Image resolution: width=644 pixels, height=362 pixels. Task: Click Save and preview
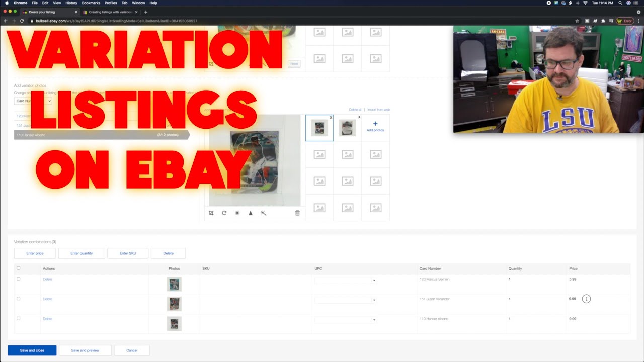click(85, 350)
